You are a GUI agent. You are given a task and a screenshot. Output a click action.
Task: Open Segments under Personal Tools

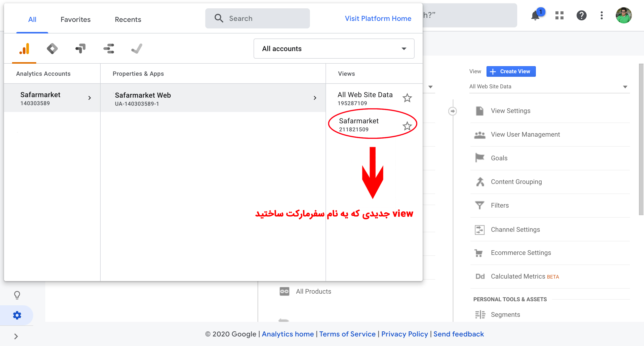[x=505, y=315]
